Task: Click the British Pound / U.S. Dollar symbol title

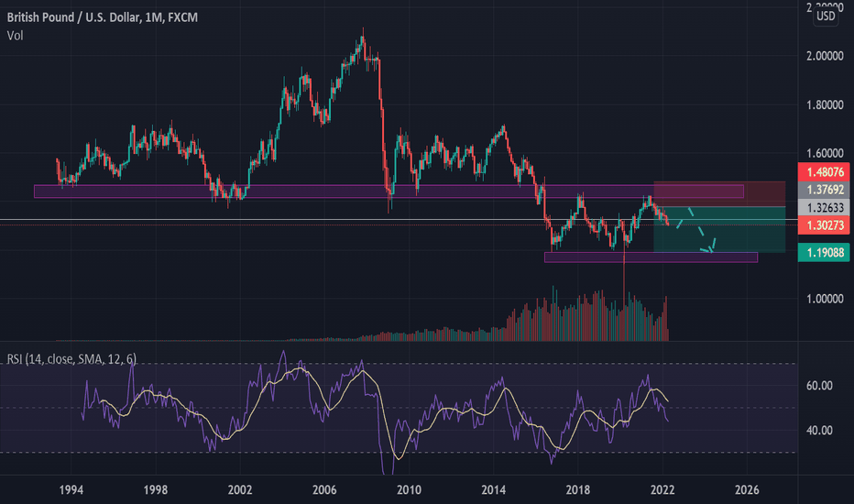Action: [x=103, y=17]
